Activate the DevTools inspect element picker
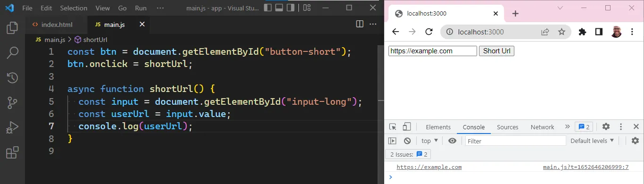The image size is (644, 184). (393, 126)
